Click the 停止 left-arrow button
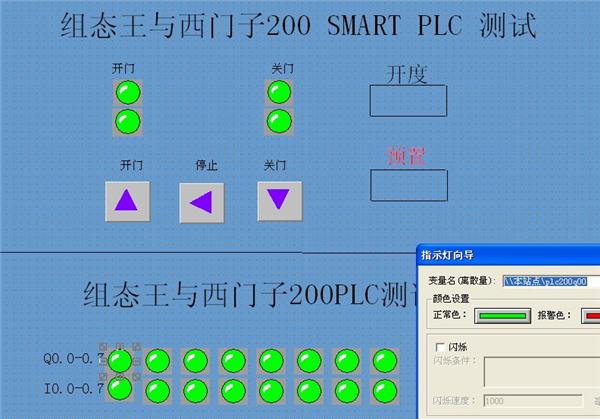Screen dimensions: 600x419 coord(202,203)
